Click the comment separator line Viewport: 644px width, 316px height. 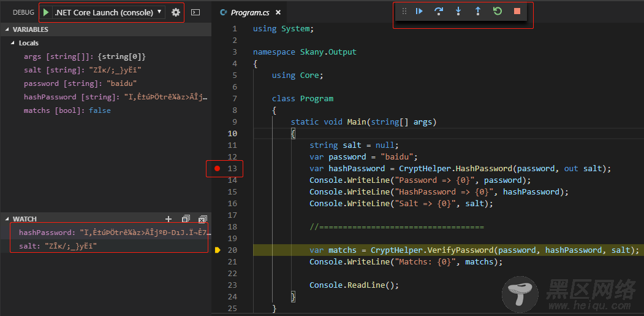click(x=396, y=226)
